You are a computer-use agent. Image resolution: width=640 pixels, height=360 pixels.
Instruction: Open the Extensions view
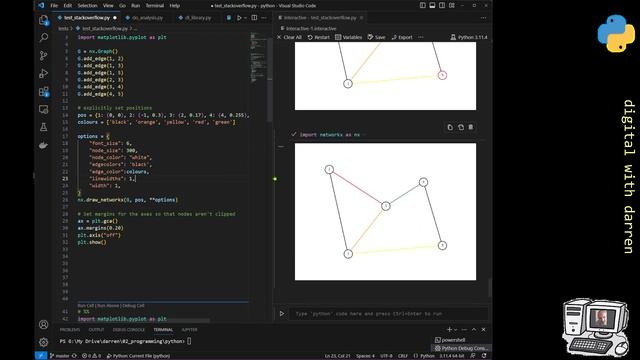click(x=43, y=91)
